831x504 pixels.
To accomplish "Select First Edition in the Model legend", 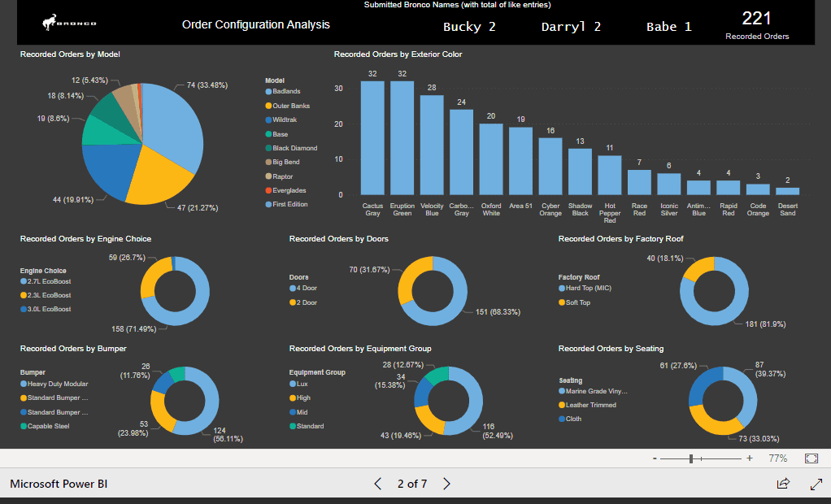I will [286, 204].
